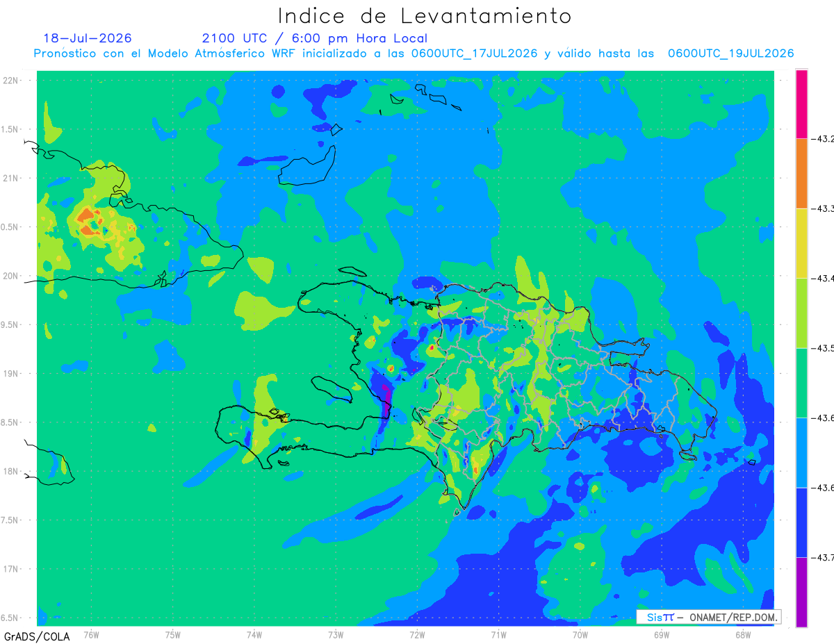Click the '20N' latitude label
This screenshot has width=834, height=644.
point(11,276)
